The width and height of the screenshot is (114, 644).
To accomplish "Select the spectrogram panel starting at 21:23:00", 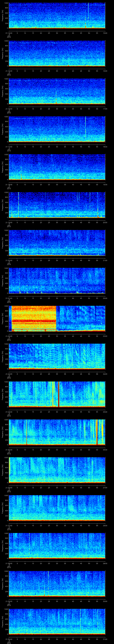I will coord(57,357).
